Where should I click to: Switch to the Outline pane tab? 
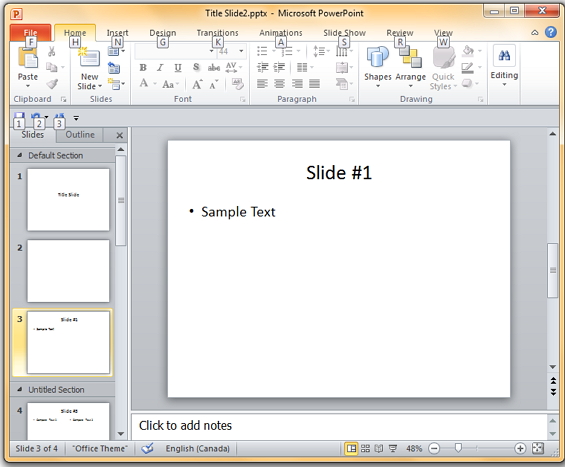point(80,135)
